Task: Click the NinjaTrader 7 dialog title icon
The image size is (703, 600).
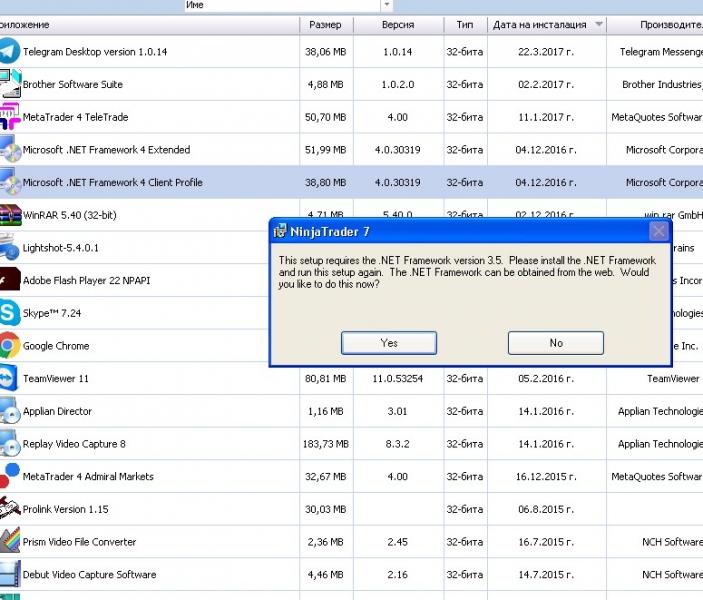Action: [280, 231]
